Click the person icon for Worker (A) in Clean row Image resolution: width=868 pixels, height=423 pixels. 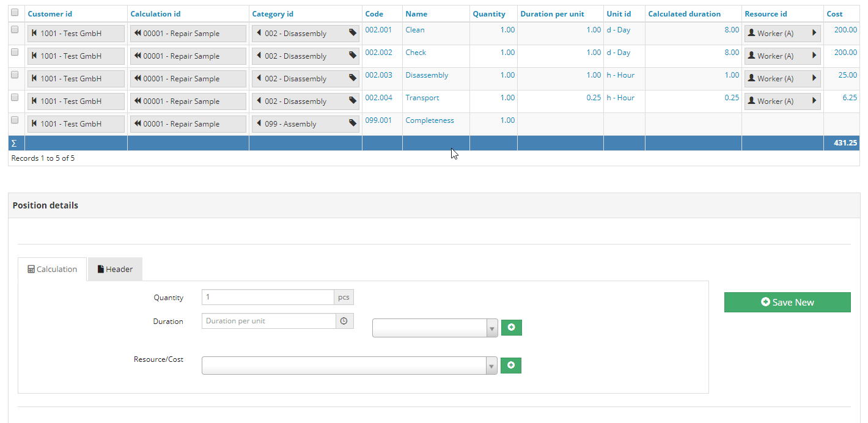point(751,33)
